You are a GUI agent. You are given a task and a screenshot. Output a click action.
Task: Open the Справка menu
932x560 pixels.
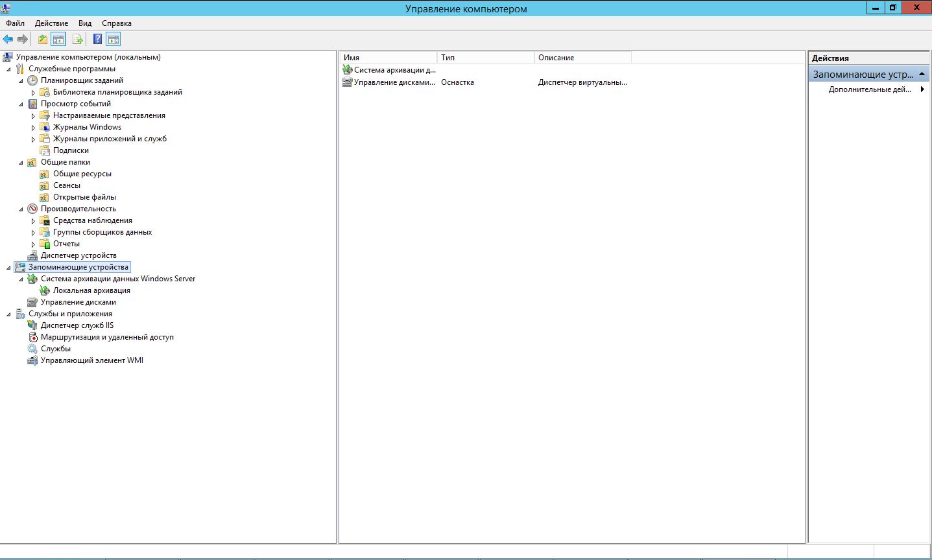tap(117, 23)
